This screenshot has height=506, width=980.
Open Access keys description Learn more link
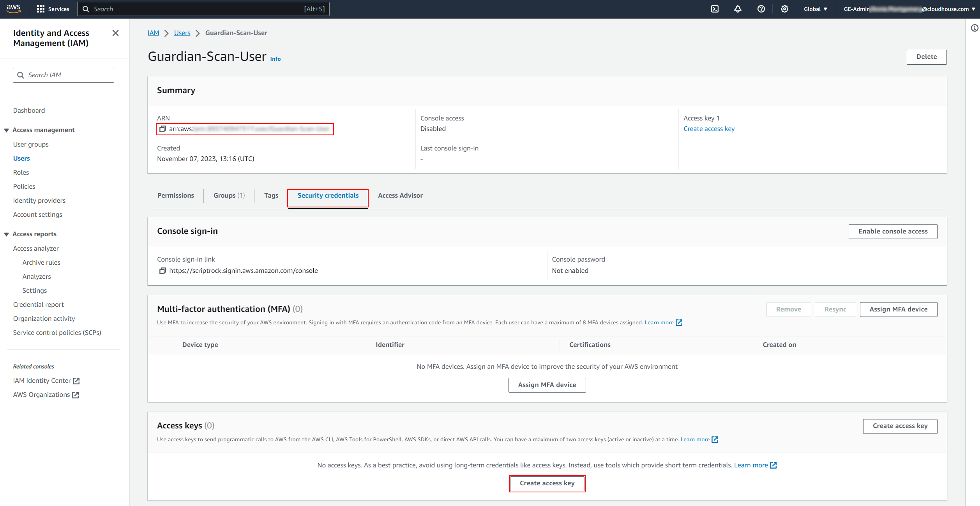pos(699,439)
